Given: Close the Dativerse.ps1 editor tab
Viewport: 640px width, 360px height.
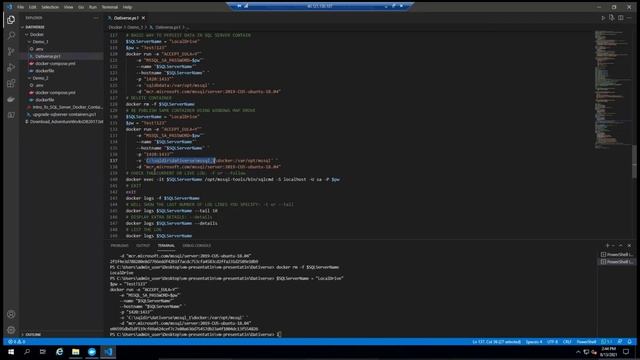Looking at the screenshot, I should 143,18.
